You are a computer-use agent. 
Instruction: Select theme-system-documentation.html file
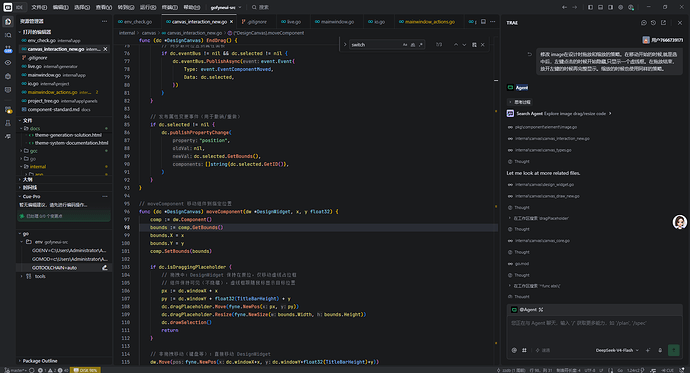(x=71, y=143)
